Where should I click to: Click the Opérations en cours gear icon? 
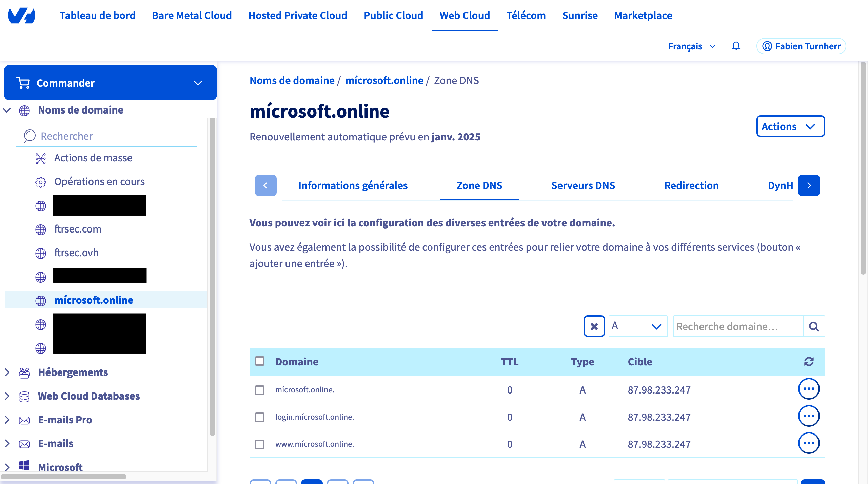pyautogui.click(x=41, y=182)
